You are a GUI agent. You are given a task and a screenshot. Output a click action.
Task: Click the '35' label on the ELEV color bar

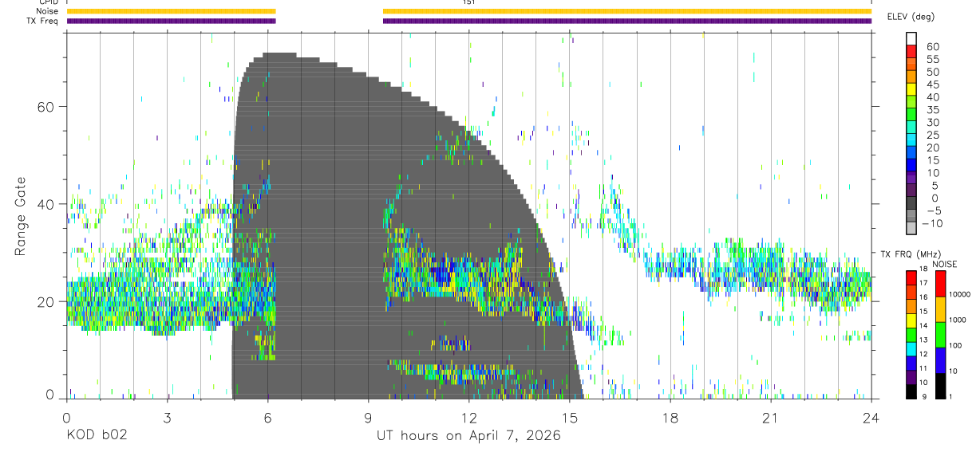tap(933, 110)
